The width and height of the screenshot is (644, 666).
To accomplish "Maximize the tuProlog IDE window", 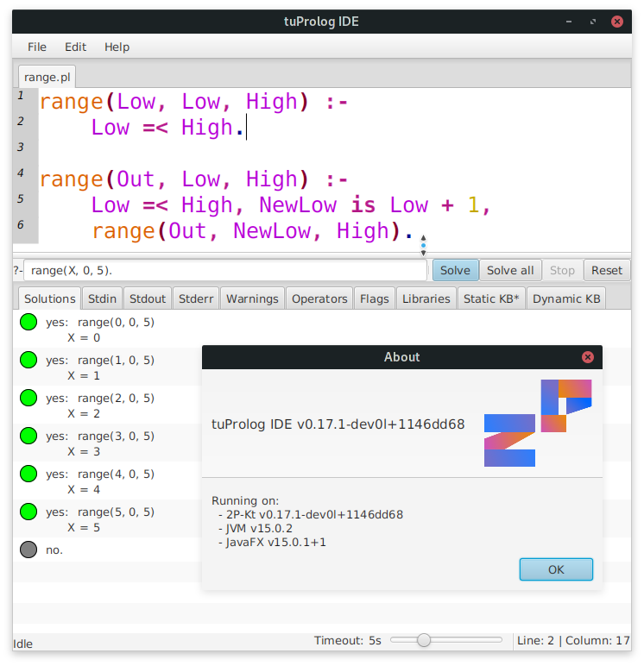I will tap(593, 22).
